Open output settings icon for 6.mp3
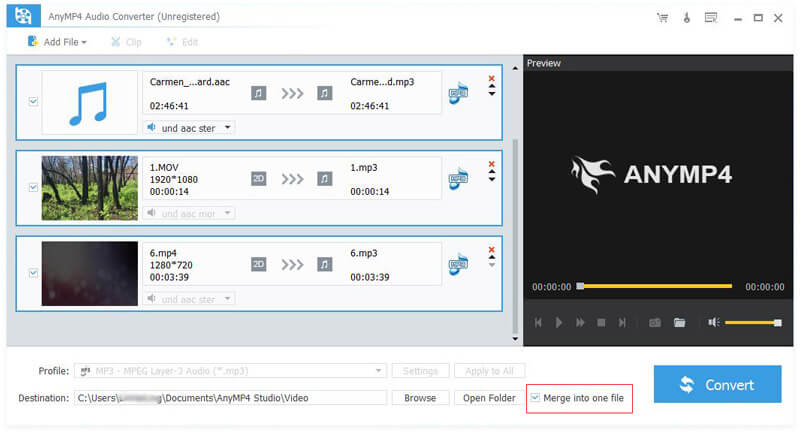Image resolution: width=800 pixels, height=434 pixels. (459, 264)
